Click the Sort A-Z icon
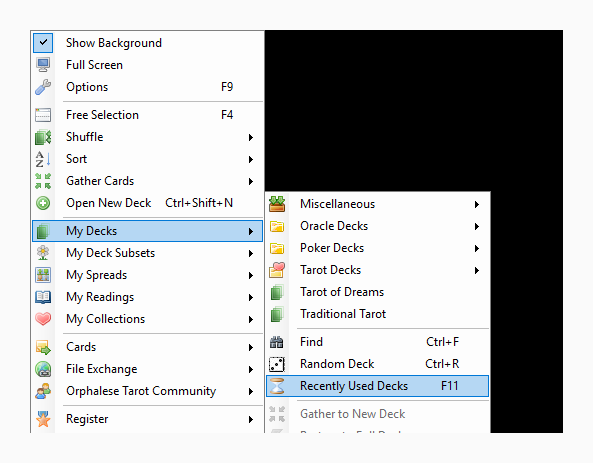Image resolution: width=593 pixels, height=463 pixels. [x=43, y=159]
